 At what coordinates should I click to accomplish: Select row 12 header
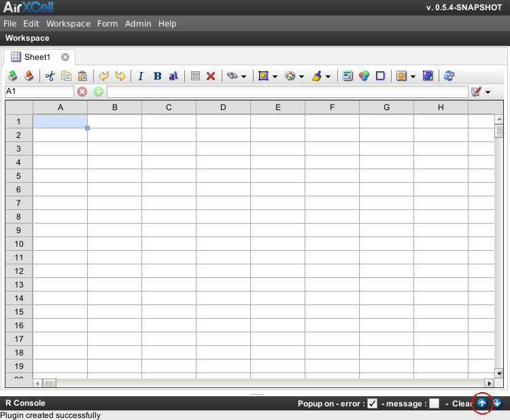[x=19, y=271]
